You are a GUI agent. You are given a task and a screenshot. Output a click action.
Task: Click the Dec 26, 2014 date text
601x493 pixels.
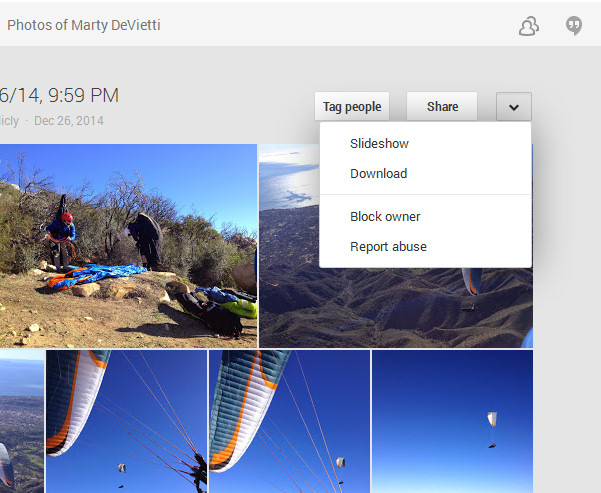click(x=69, y=121)
